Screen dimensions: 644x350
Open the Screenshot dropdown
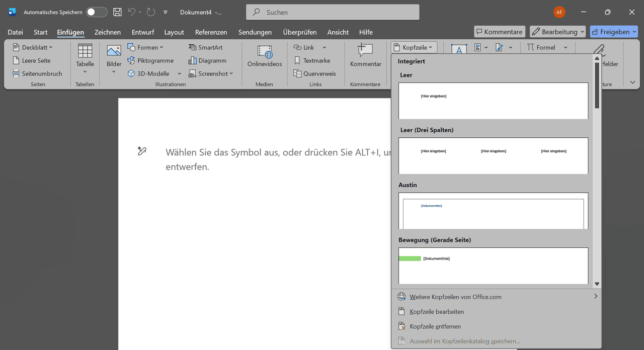coord(211,73)
